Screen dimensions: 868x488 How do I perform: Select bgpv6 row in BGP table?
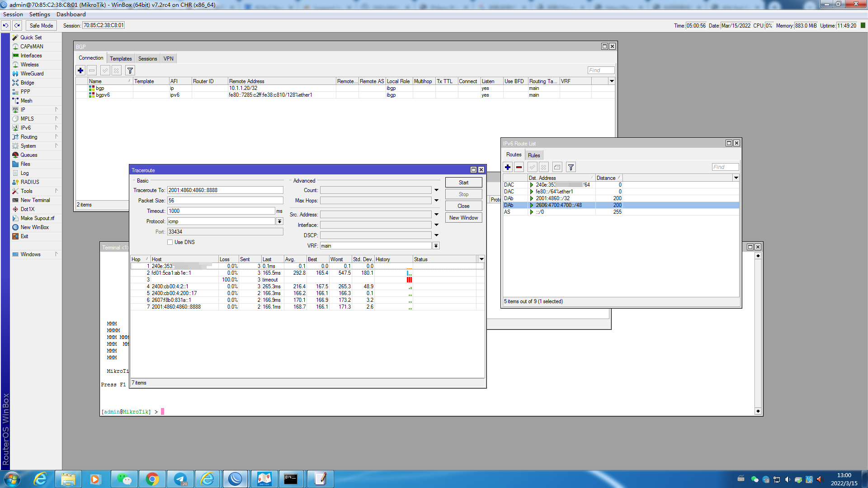345,95
